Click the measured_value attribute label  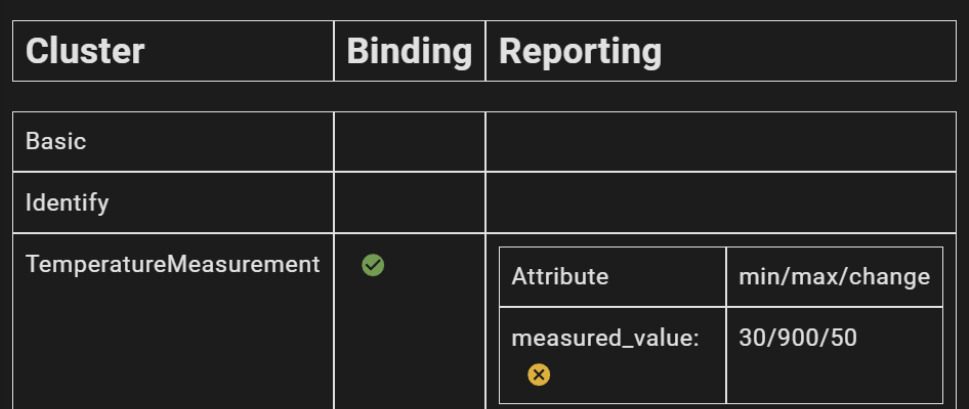[605, 338]
